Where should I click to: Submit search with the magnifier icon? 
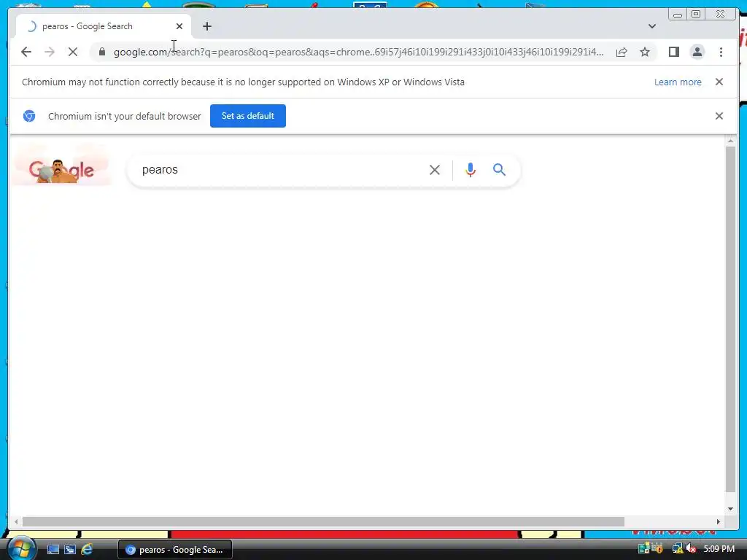pyautogui.click(x=499, y=169)
